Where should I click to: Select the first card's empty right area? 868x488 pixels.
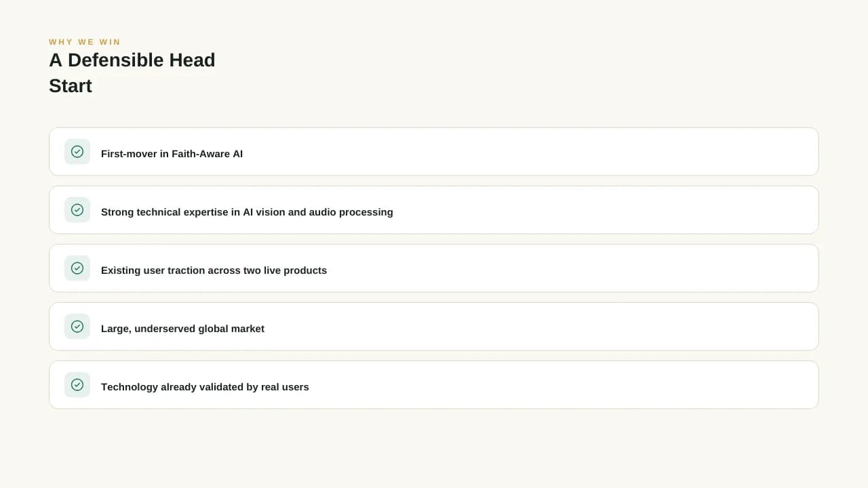point(529,152)
